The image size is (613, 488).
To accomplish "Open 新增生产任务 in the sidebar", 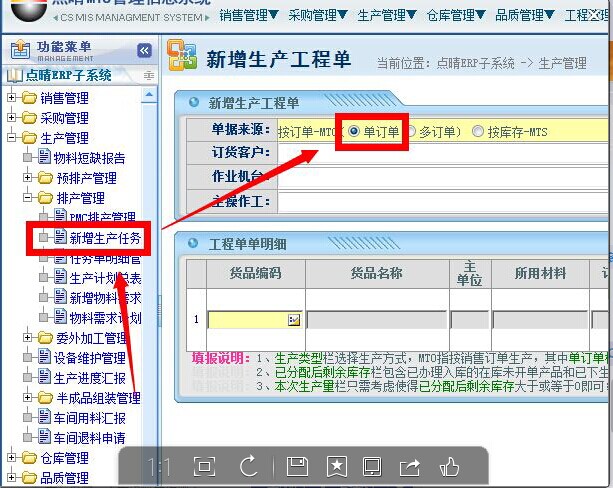I will tap(104, 238).
